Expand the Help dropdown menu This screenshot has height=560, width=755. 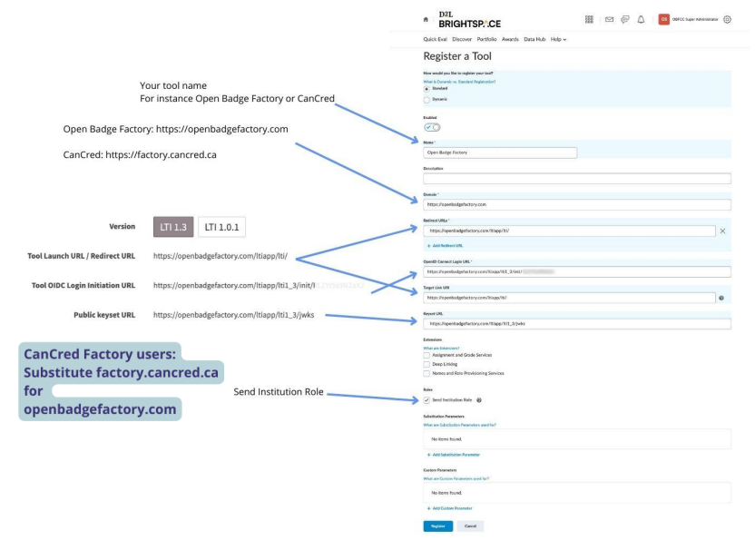(559, 40)
